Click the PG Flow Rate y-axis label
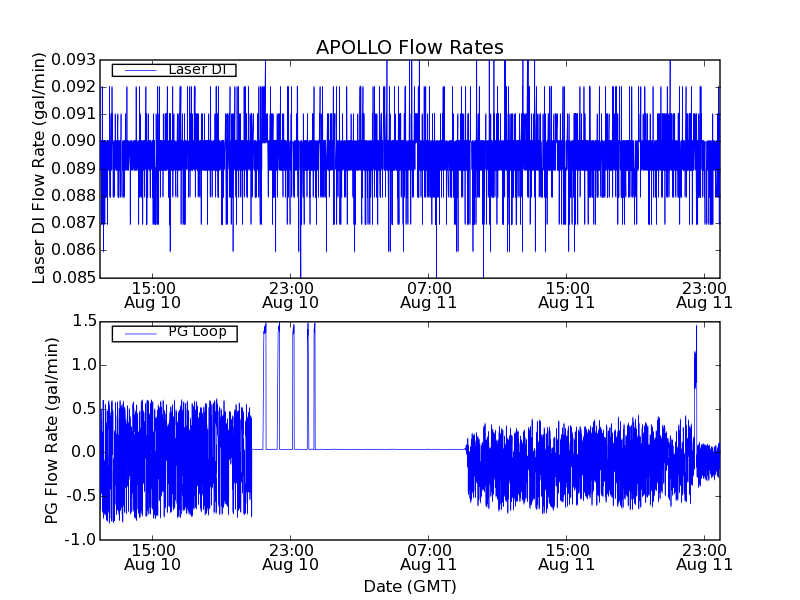 [51, 430]
